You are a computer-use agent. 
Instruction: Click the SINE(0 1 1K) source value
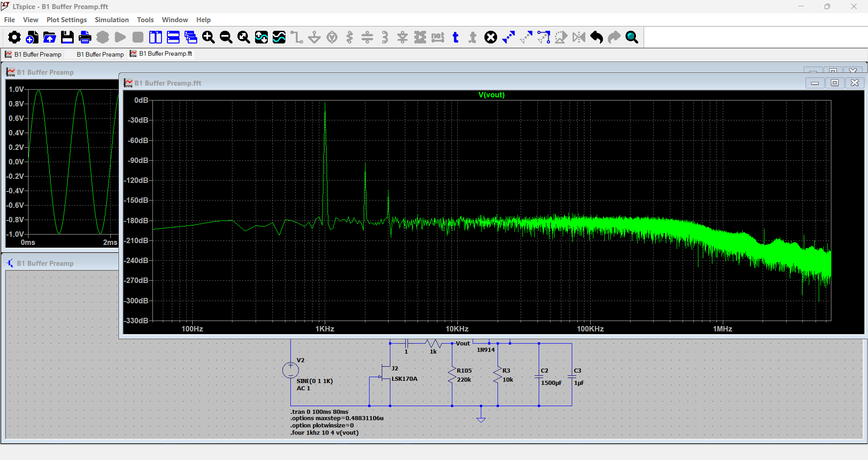point(315,381)
